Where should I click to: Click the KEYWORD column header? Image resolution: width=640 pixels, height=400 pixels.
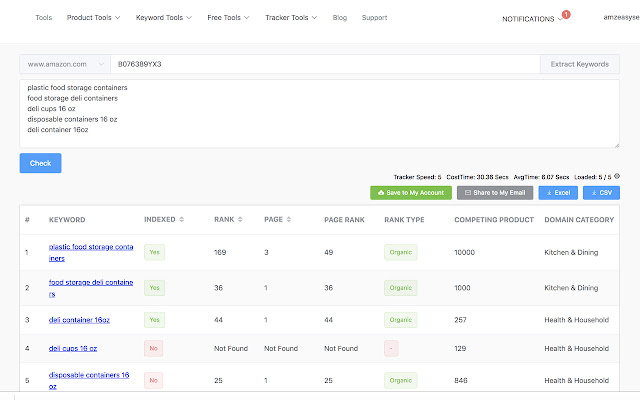(x=67, y=220)
